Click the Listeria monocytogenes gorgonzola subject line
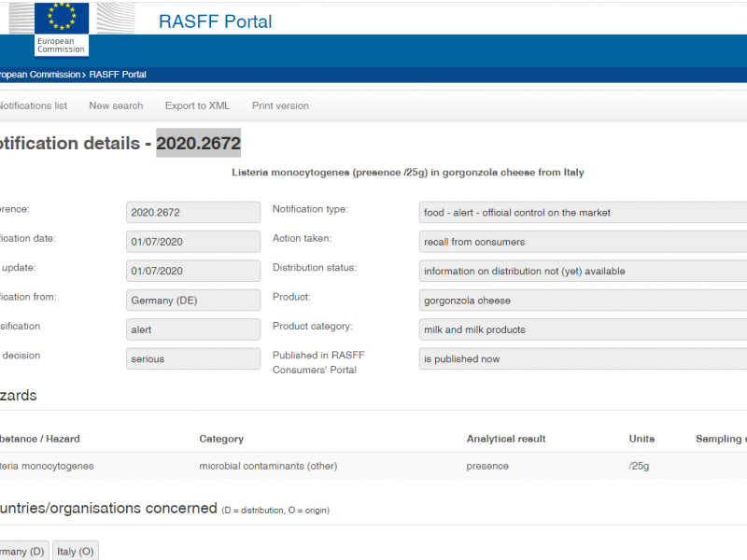 pyautogui.click(x=408, y=173)
